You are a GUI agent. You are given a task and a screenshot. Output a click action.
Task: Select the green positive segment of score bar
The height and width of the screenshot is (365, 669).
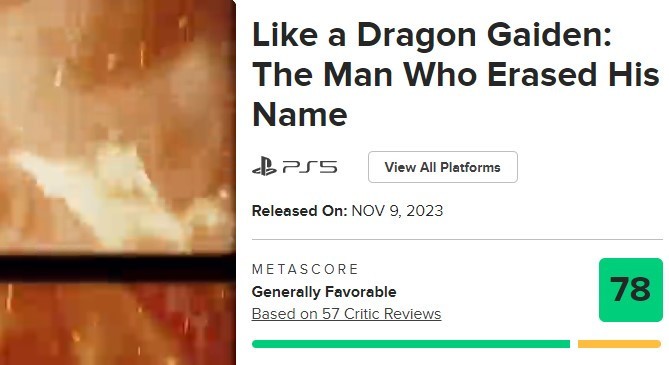click(x=411, y=344)
